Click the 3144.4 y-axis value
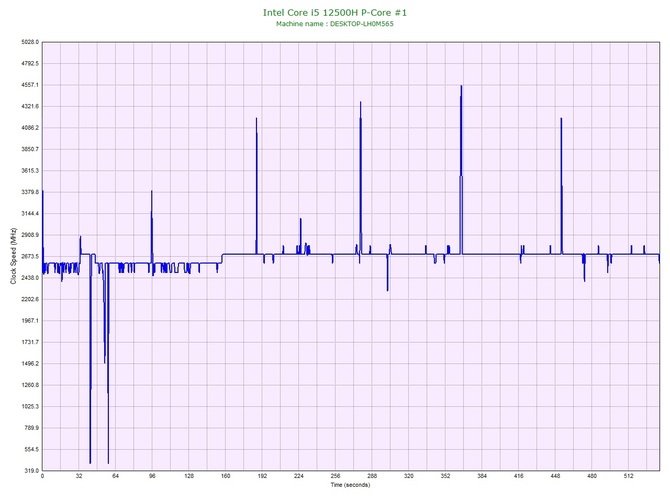 coord(30,214)
